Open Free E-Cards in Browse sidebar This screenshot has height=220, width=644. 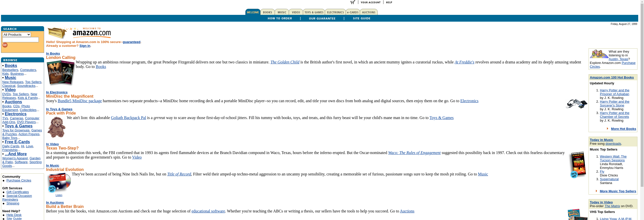pyautogui.click(x=17, y=142)
